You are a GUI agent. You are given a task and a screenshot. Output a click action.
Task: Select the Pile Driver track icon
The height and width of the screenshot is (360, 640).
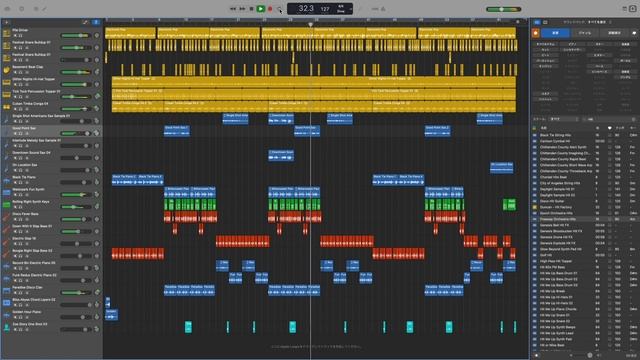click(6, 33)
